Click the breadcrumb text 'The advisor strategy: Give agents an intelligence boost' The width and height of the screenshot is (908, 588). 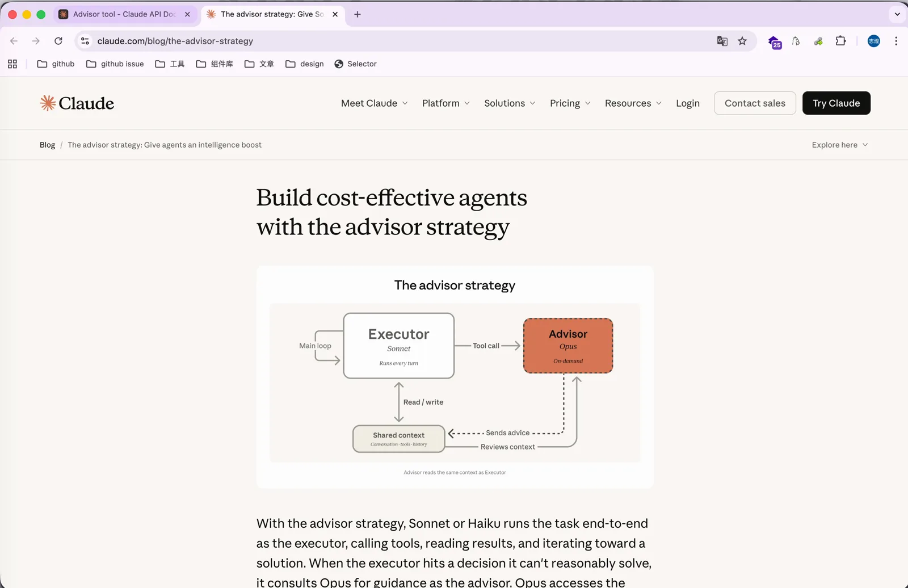[x=165, y=145]
